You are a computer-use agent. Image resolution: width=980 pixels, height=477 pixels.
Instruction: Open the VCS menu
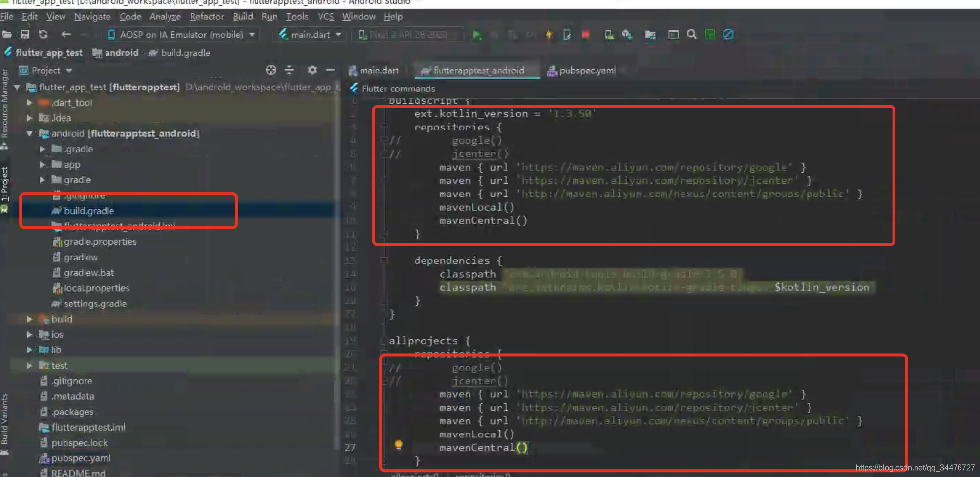(326, 16)
